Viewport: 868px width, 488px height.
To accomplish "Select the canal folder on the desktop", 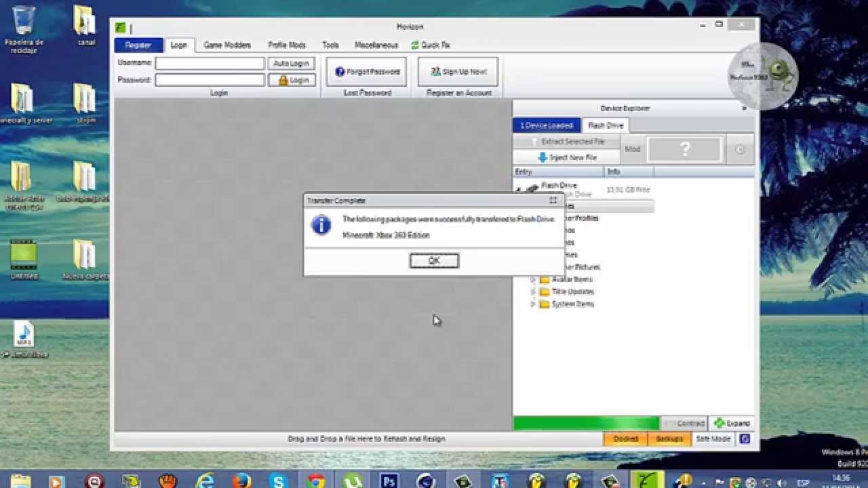I will (x=85, y=26).
